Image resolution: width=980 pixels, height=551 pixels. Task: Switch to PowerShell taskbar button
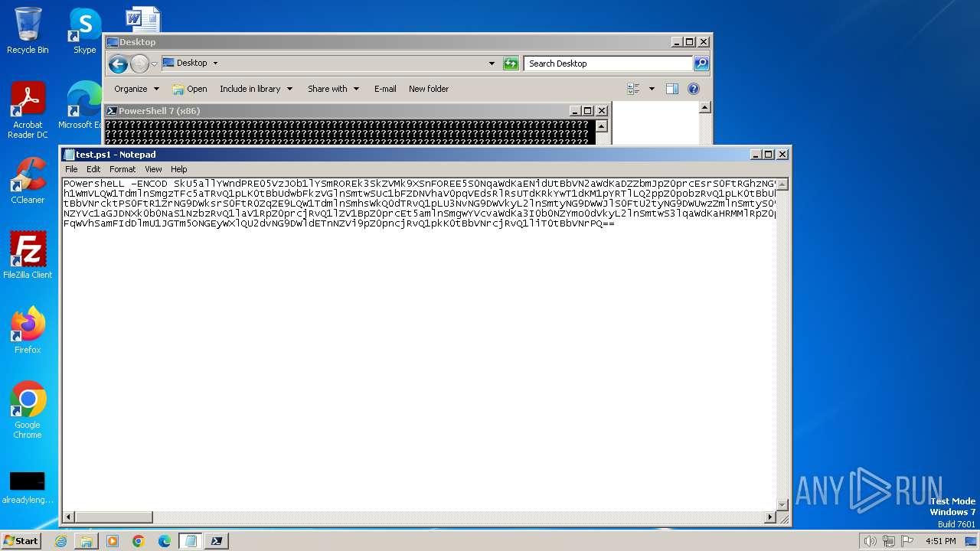point(217,541)
